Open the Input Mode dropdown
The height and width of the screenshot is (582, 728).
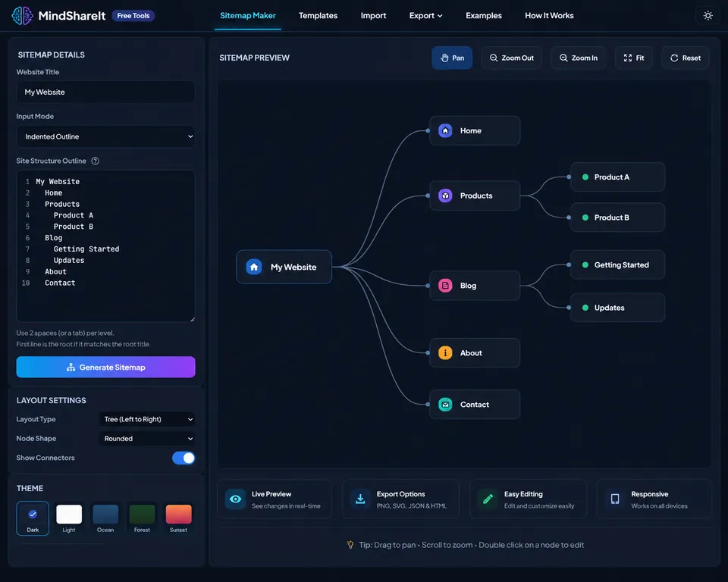106,136
